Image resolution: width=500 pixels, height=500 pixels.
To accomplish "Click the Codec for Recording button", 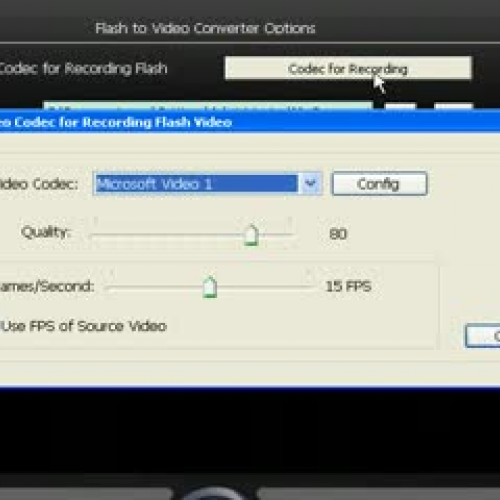I will [348, 68].
